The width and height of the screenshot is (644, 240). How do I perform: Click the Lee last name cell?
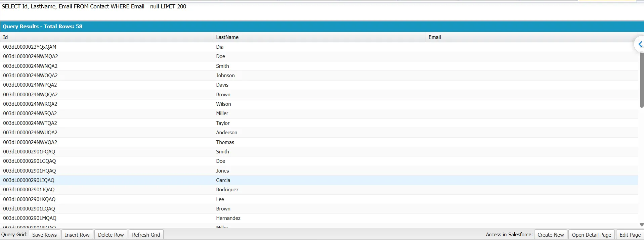click(319, 199)
